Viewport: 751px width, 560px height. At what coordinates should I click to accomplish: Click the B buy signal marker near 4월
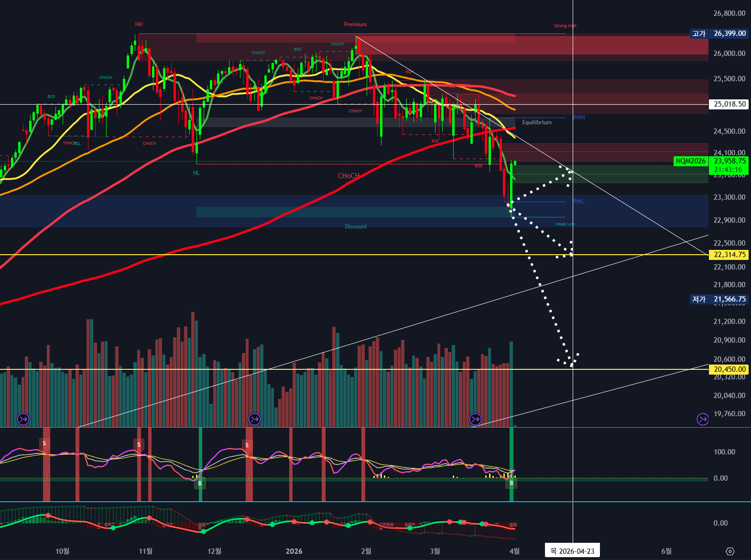tap(511, 483)
